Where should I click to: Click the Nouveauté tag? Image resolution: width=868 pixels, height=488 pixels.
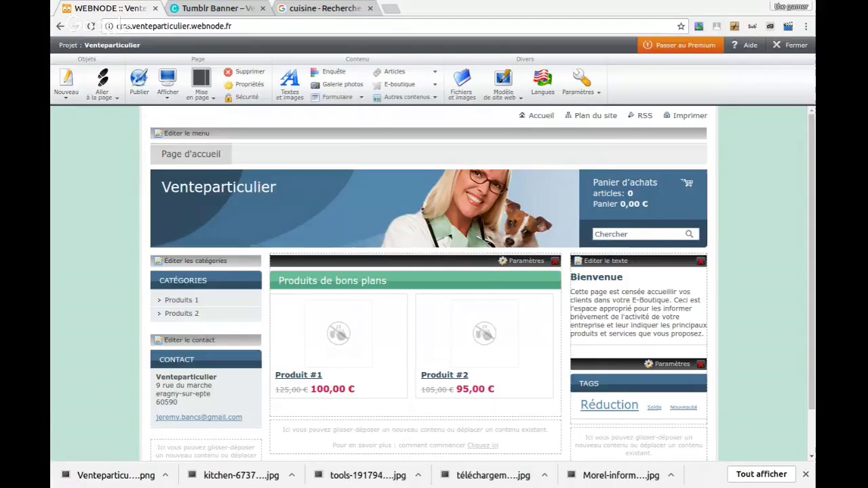[683, 407]
